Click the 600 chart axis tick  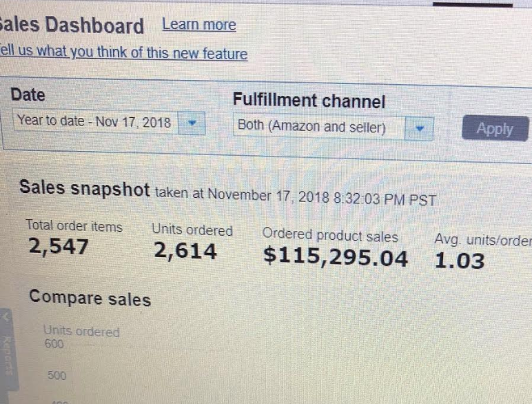coord(54,345)
